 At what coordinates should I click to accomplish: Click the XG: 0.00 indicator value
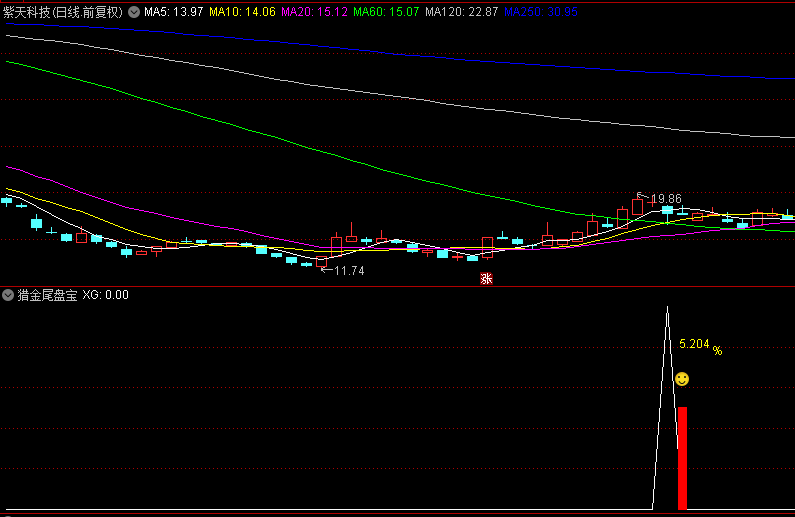pyautogui.click(x=105, y=295)
